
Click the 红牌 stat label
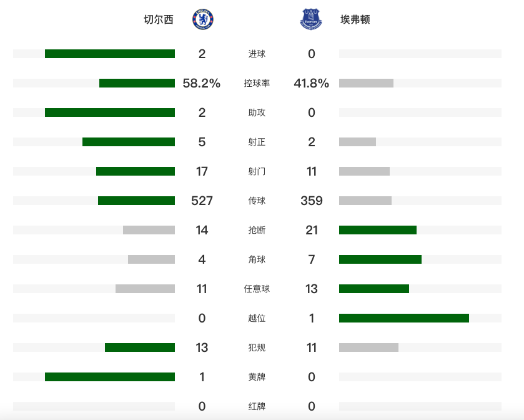pos(257,406)
